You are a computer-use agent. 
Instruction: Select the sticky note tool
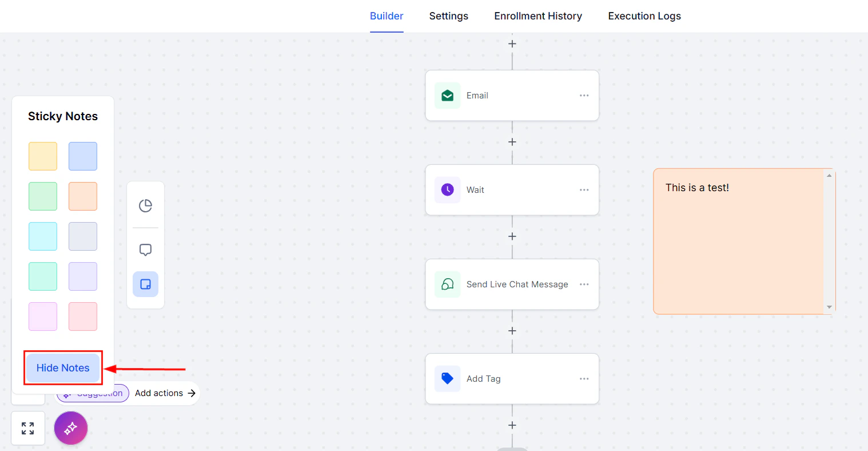[145, 284]
